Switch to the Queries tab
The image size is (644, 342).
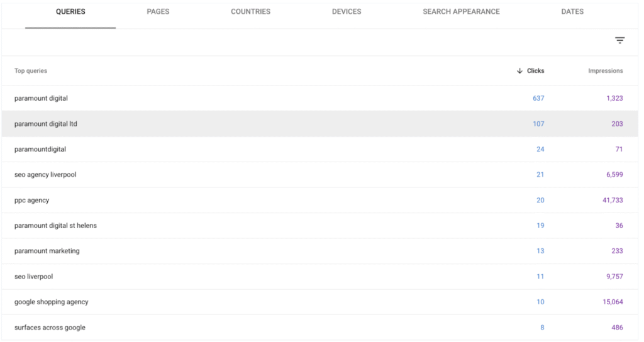click(70, 11)
